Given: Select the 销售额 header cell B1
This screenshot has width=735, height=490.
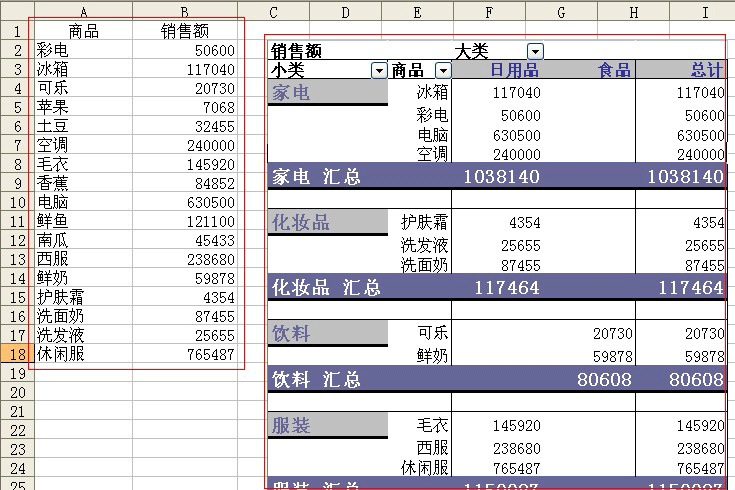Looking at the screenshot, I should point(185,31).
